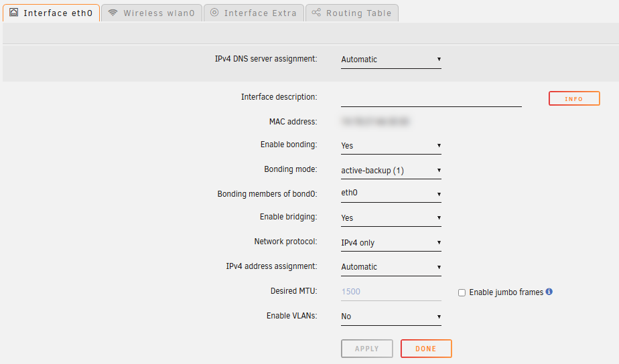The image size is (619, 364).
Task: Click the wifi icon on wlan0 tab
Action: pos(113,13)
